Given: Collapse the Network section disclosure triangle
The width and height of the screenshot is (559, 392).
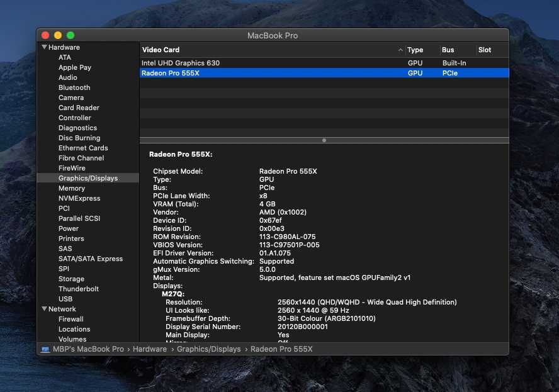Looking at the screenshot, I should [x=44, y=309].
